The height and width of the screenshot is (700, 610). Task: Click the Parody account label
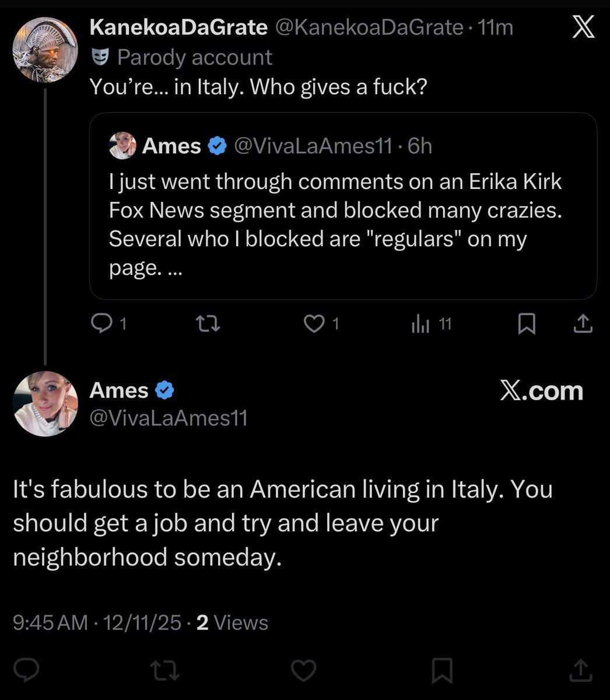194,57
